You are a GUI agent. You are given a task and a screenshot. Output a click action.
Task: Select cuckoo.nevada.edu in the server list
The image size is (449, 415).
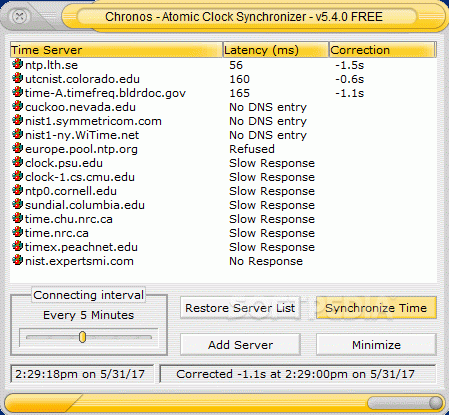[80, 107]
